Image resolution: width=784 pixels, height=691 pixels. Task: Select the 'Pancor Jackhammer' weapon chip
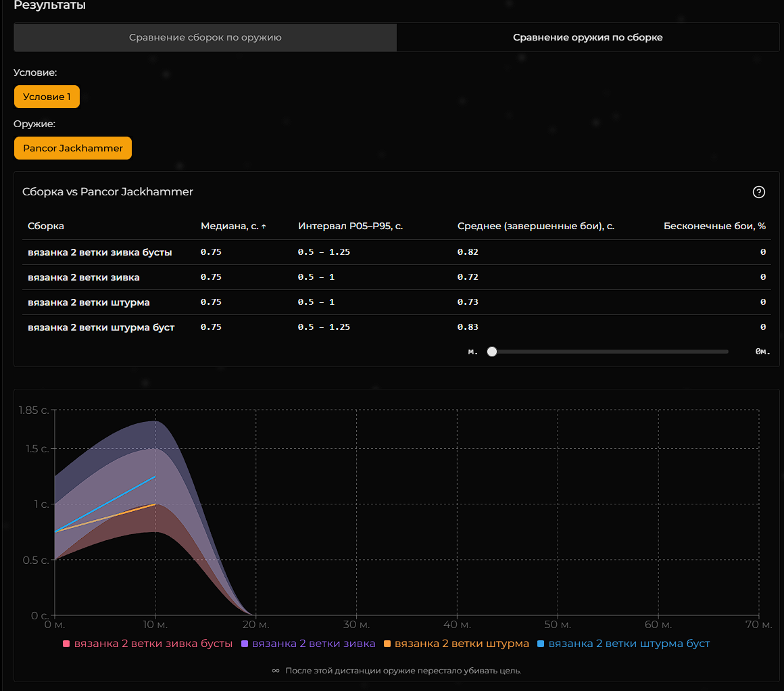coord(73,148)
